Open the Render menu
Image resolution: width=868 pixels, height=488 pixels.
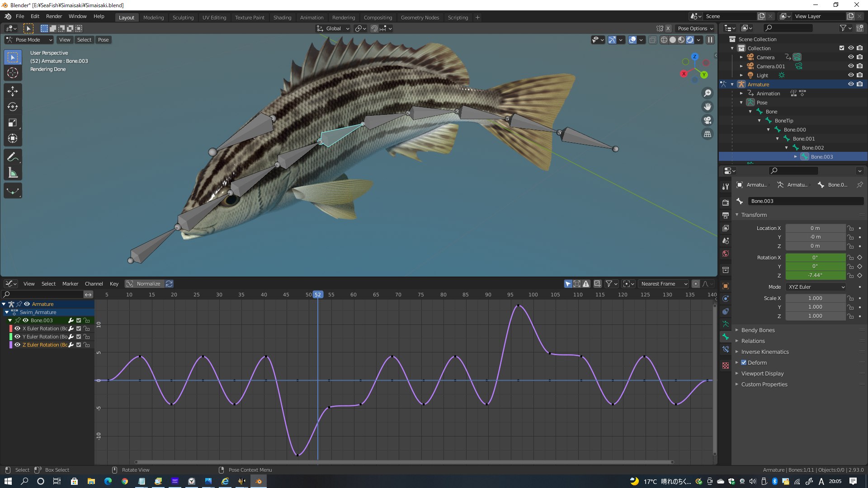[x=54, y=16]
